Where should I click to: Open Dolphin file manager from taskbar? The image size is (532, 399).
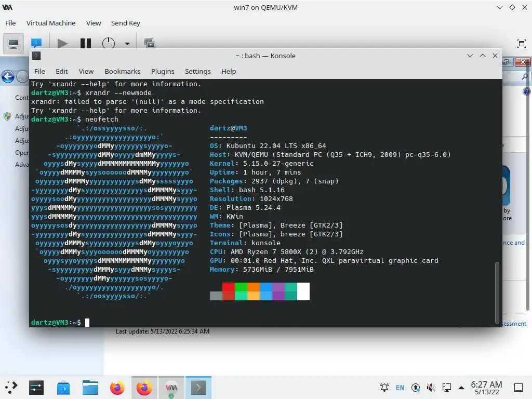90,388
